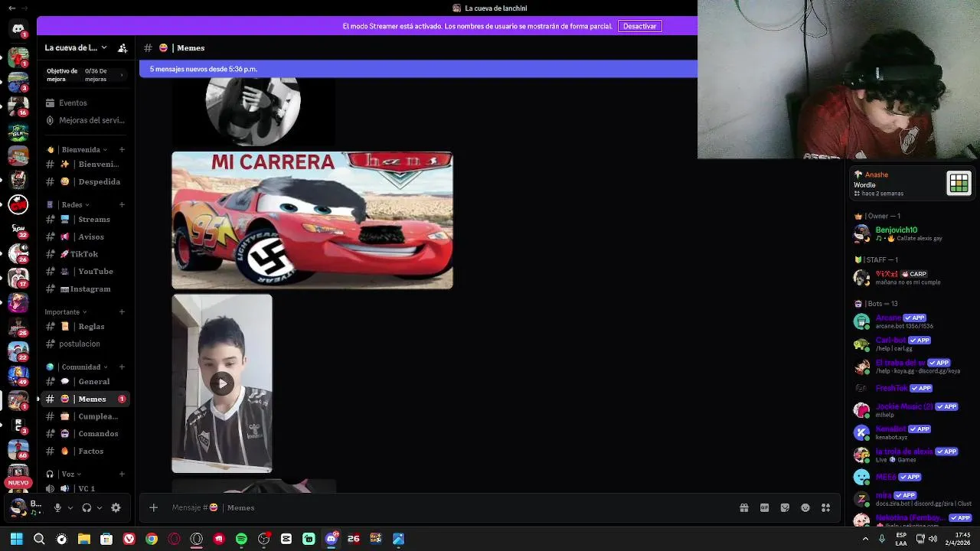The height and width of the screenshot is (551, 980).
Task: Open server boost goal arrow
Action: coord(121,75)
